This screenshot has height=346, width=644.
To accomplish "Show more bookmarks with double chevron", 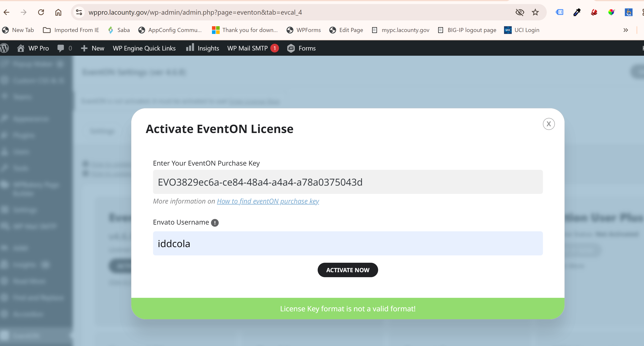I will tap(626, 30).
